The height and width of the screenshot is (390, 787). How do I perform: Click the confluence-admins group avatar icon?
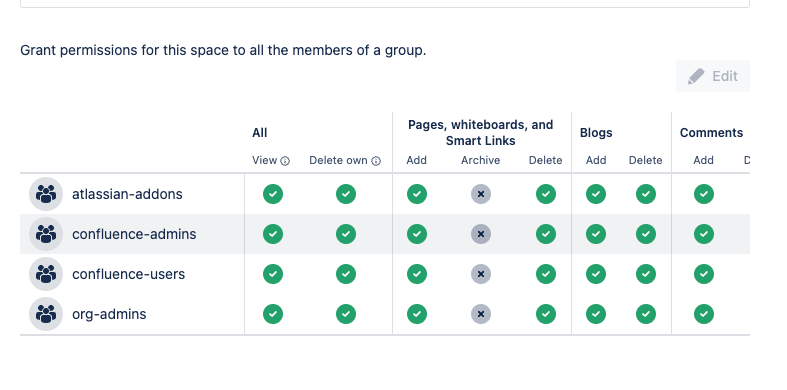(46, 234)
